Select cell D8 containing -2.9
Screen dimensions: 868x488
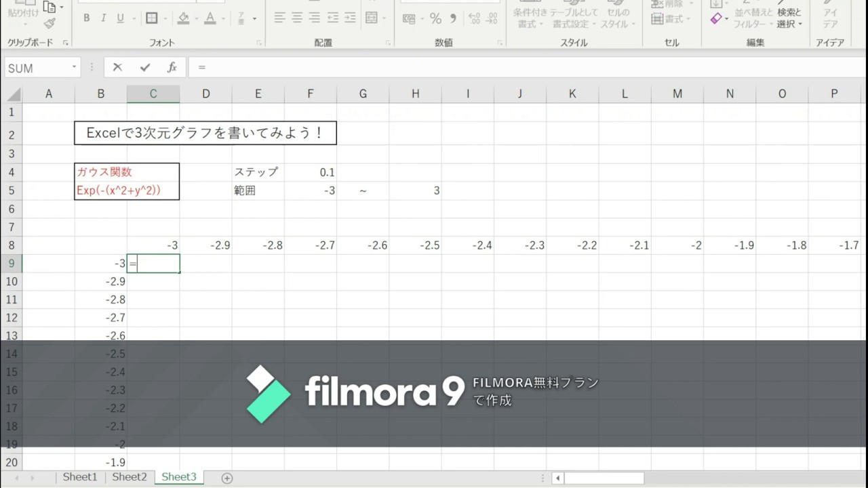pyautogui.click(x=205, y=245)
